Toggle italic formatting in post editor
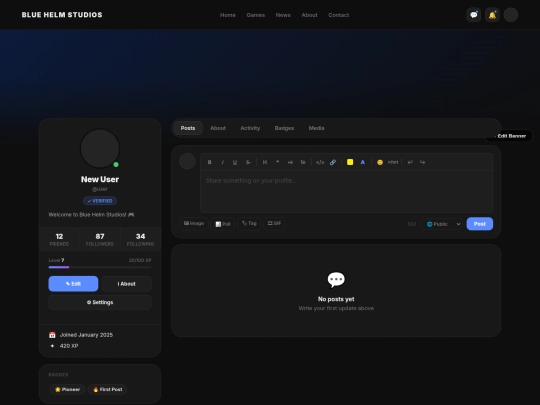The image size is (540, 405). point(222,162)
